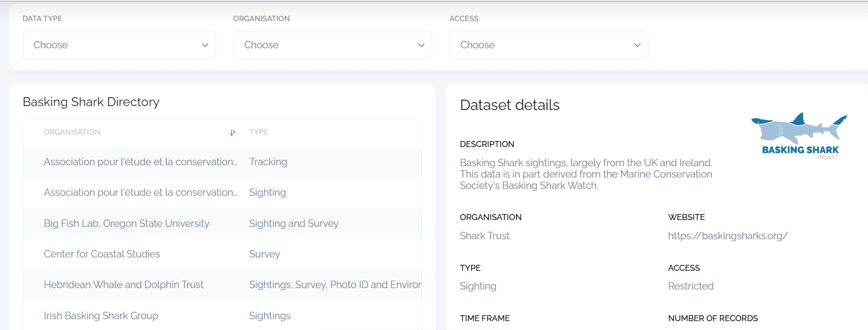This screenshot has width=868, height=330.
Task: Click the Sightings, Survey, Photo ID type cell
Action: [x=335, y=285]
